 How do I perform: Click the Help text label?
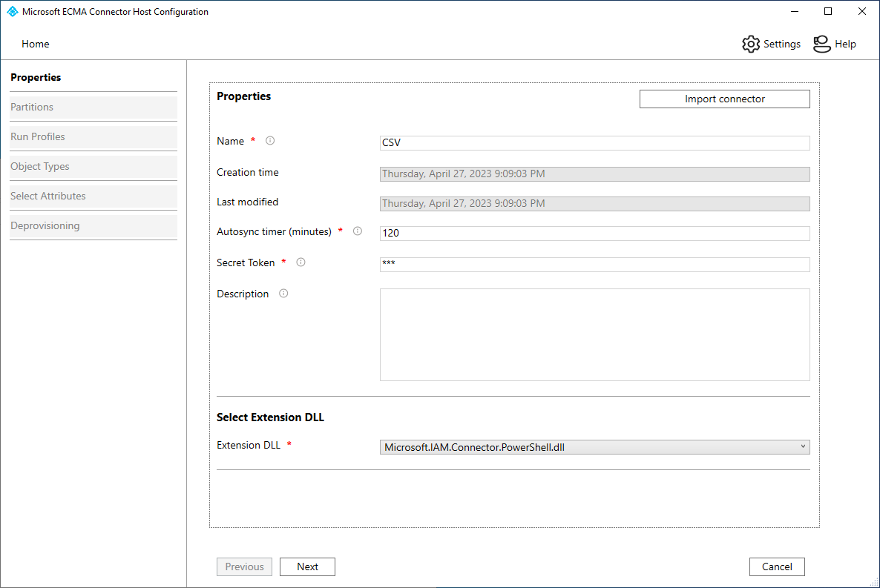(x=845, y=44)
